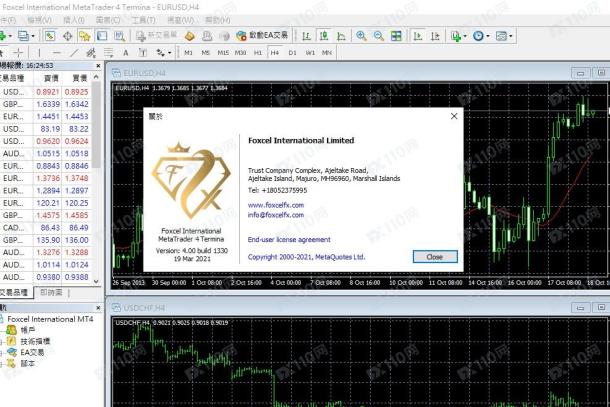This screenshot has height=407, width=610.
Task: Select the Fibonacci retracement tool
Action: tap(109, 53)
